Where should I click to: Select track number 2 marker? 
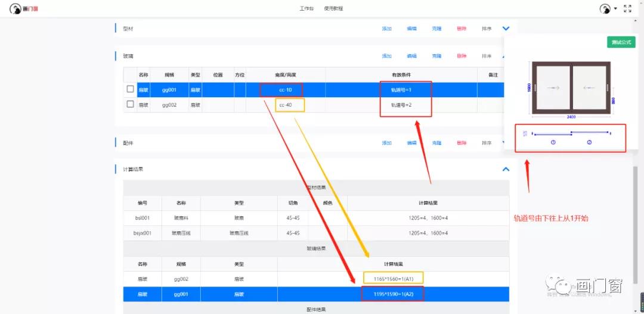pos(589,142)
